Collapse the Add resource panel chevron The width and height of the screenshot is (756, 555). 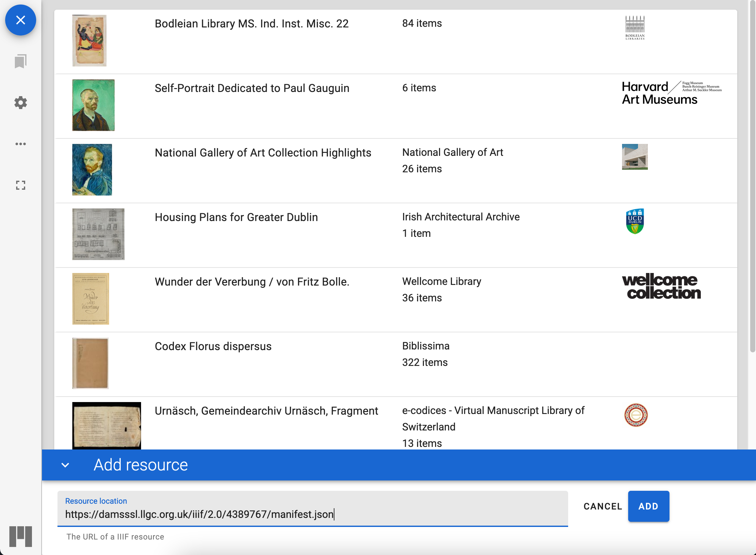pyautogui.click(x=66, y=465)
